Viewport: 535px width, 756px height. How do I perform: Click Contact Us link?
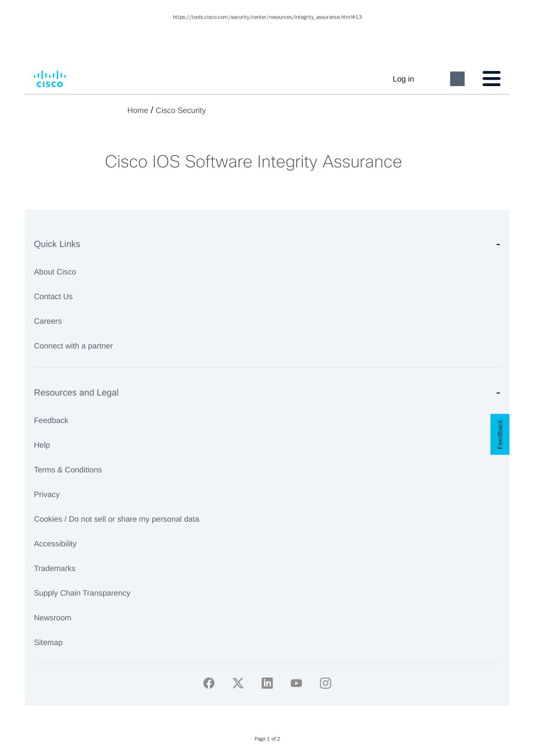[53, 297]
